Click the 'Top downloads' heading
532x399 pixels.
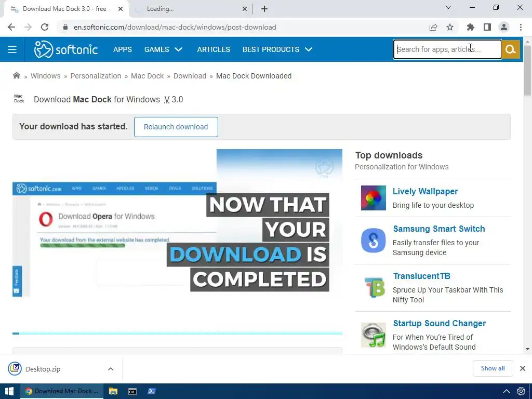[x=389, y=155]
